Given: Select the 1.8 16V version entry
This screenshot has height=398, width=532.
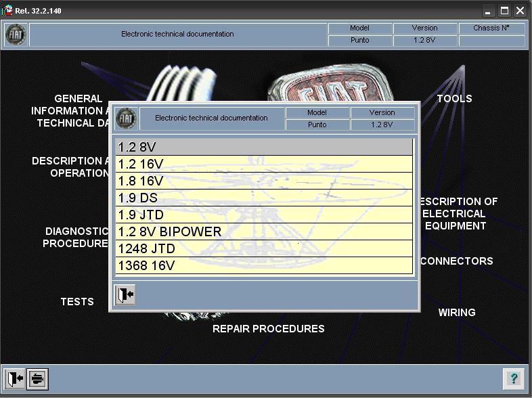Looking at the screenshot, I should (x=264, y=181).
